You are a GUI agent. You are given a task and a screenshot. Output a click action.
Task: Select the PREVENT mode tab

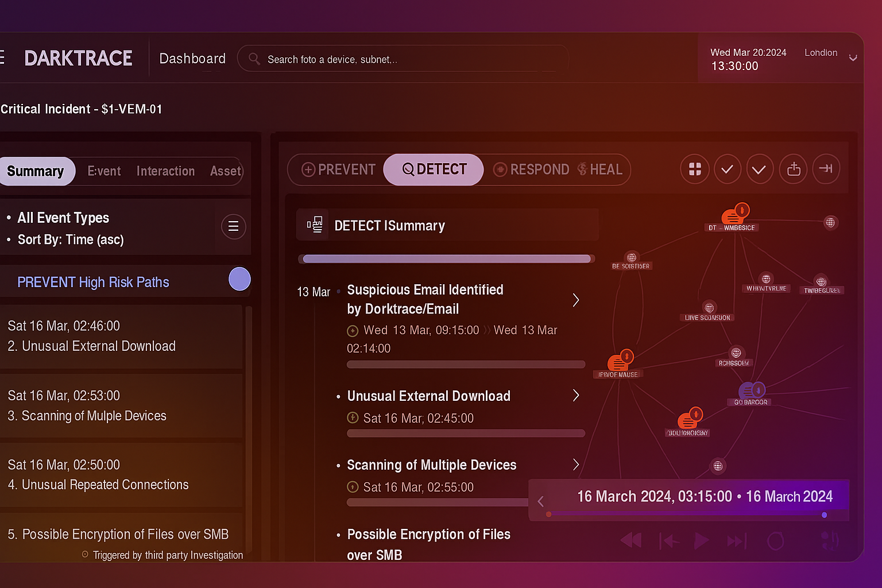pyautogui.click(x=339, y=169)
